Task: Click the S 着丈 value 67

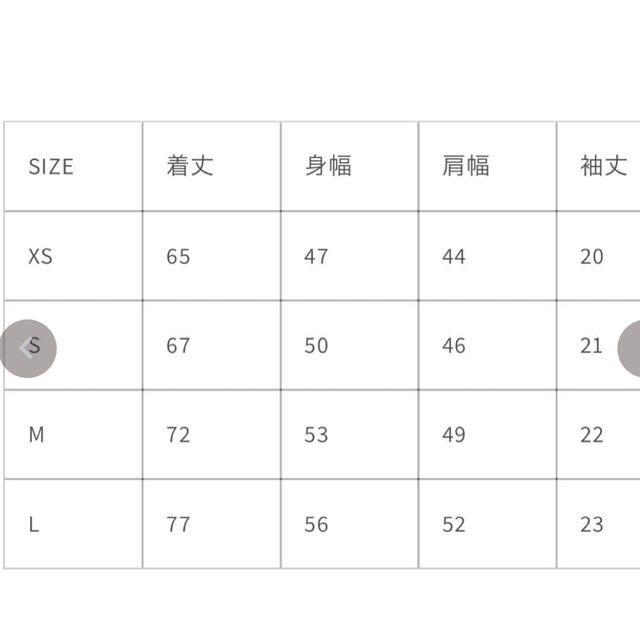Action: click(178, 346)
